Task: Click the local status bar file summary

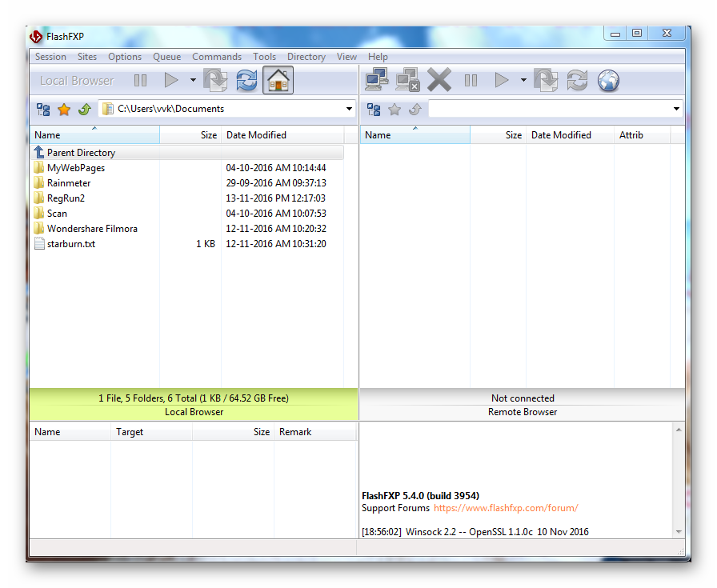Action: coord(194,398)
